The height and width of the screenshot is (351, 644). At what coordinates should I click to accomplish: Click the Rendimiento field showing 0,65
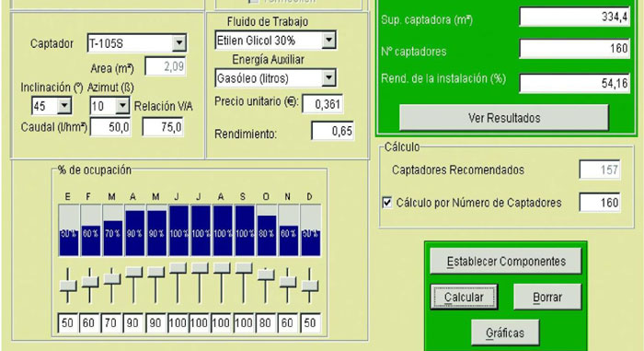pyautogui.click(x=333, y=131)
